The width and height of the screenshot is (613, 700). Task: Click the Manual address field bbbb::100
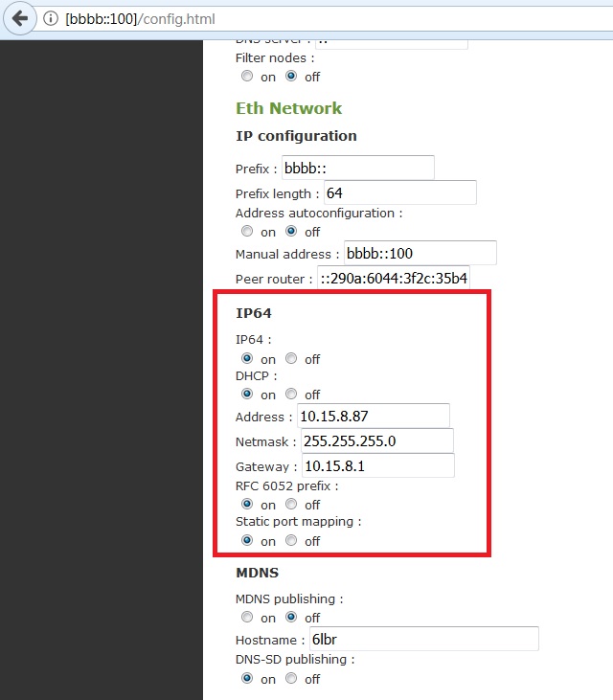click(x=420, y=253)
